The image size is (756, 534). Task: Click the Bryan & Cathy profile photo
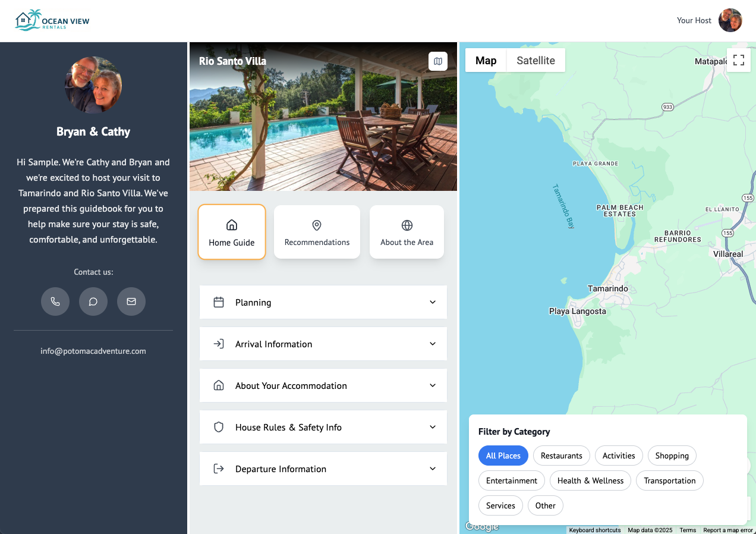93,84
